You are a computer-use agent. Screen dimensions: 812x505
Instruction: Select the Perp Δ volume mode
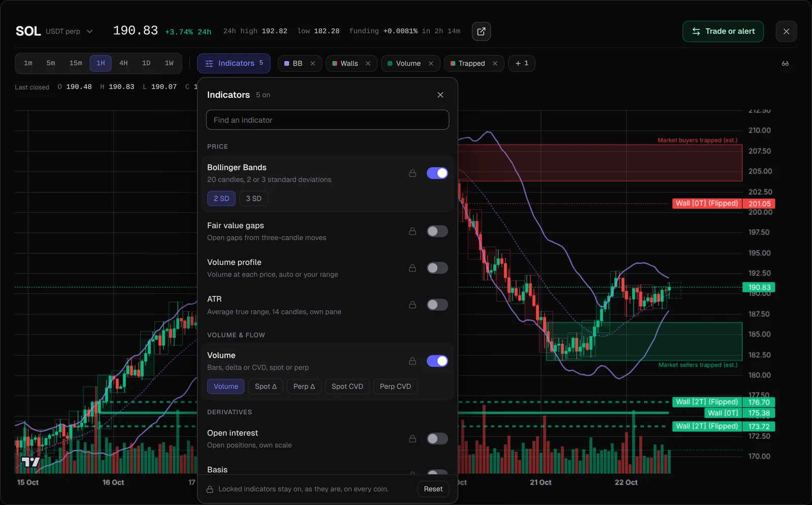(304, 386)
